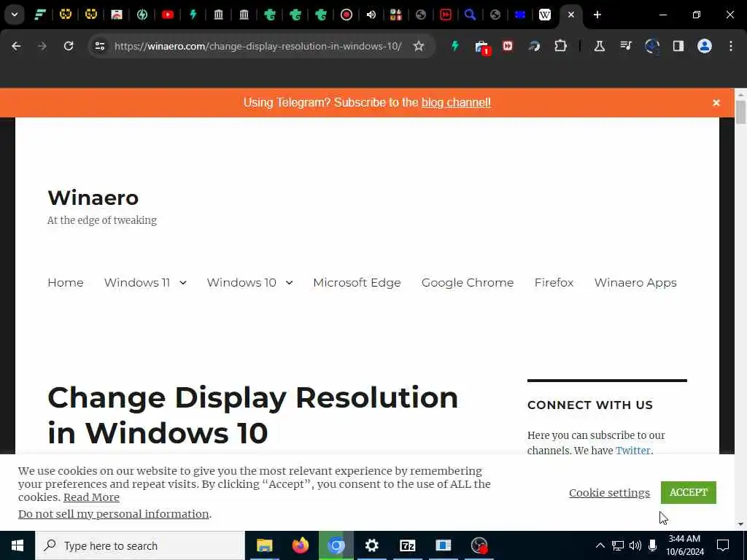Open the Winaero Apps menu item
The image size is (747, 560).
(635, 282)
